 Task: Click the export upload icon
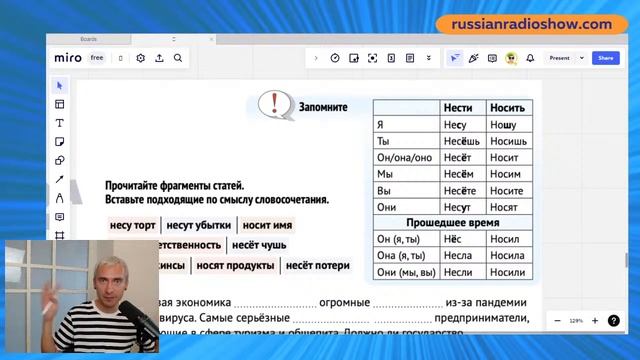[x=159, y=58]
